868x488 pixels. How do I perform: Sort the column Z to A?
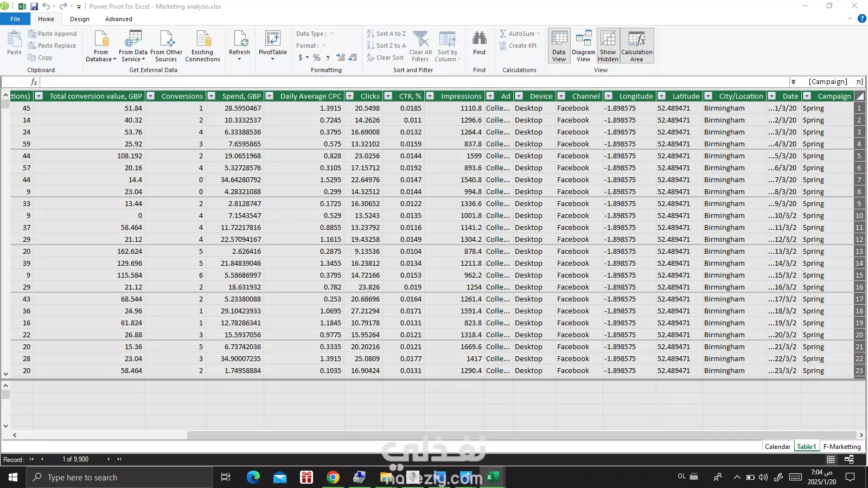386,46
